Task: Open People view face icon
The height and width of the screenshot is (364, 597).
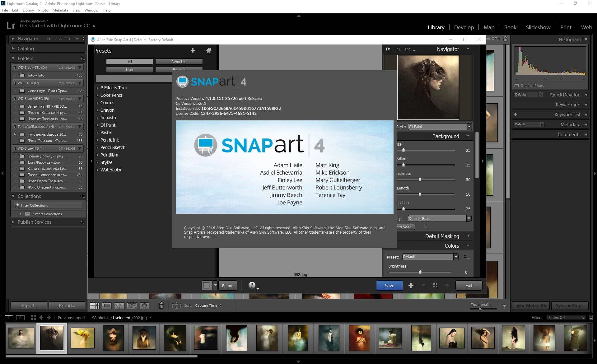Action: tap(144, 306)
